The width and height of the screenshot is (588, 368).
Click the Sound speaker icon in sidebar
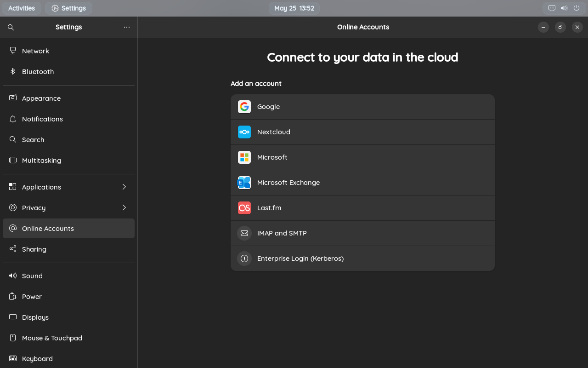13,276
